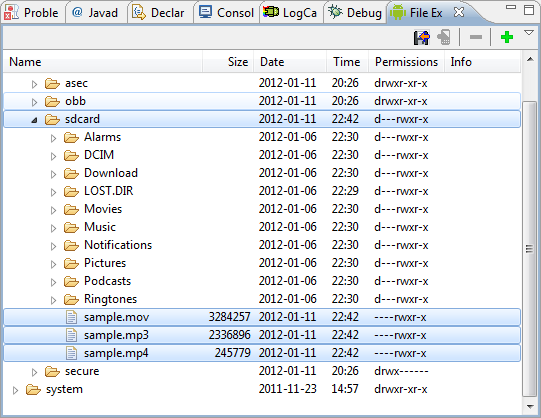
Task: Click the delete selection minus icon
Action: click(x=476, y=37)
